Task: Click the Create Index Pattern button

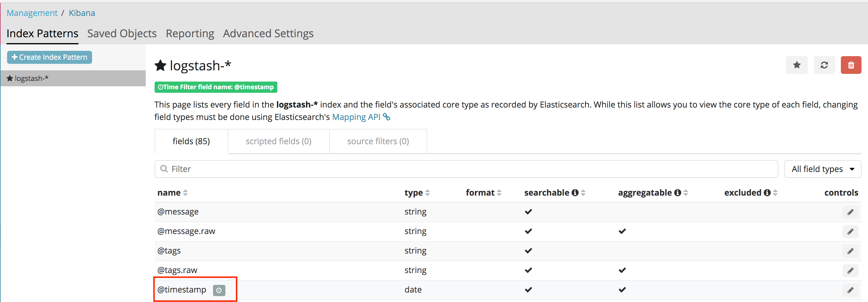Action: (50, 57)
